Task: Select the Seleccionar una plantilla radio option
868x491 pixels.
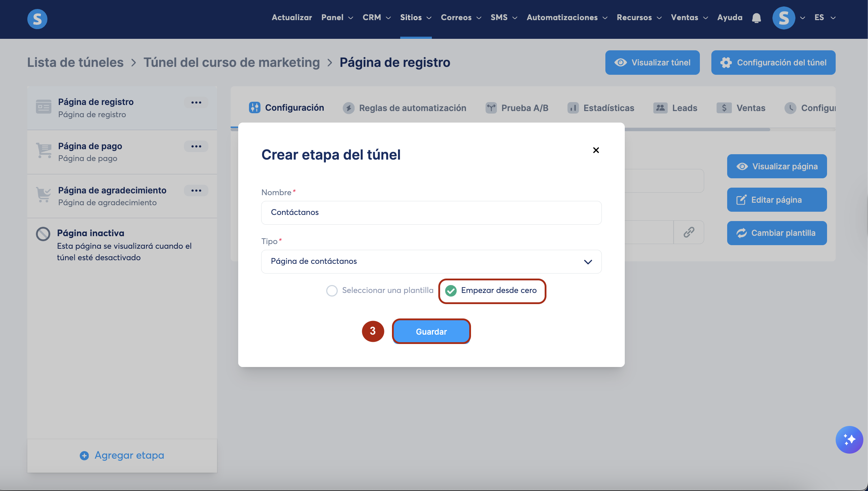Action: coord(332,290)
